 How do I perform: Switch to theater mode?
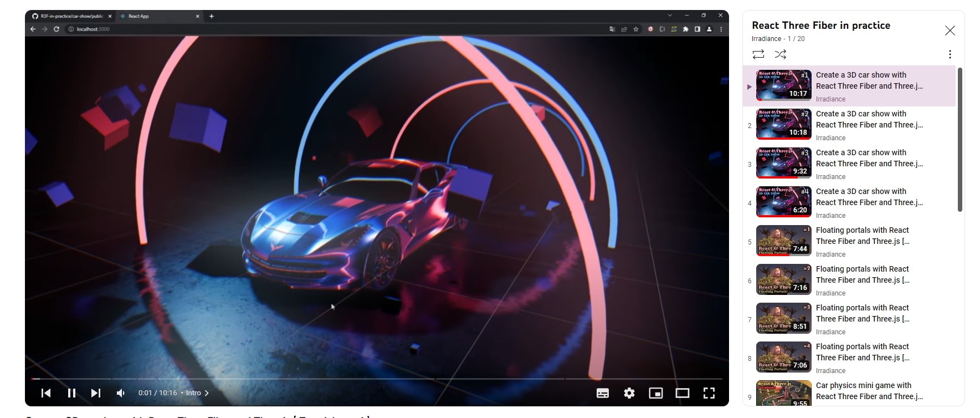click(x=683, y=393)
